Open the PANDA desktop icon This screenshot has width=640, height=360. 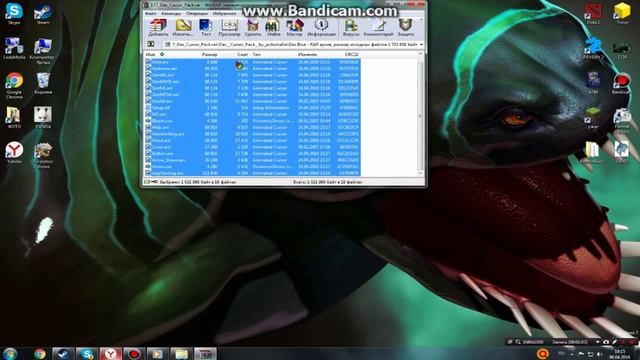click(43, 118)
